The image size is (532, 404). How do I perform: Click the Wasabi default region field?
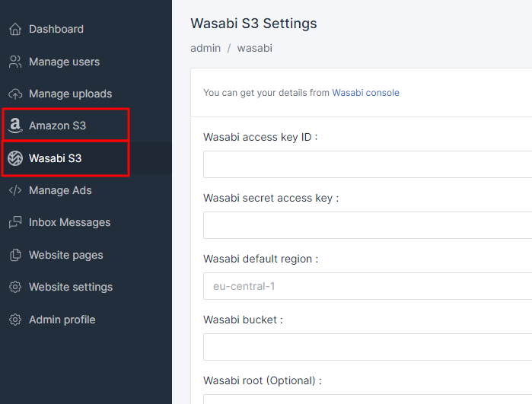point(368,286)
